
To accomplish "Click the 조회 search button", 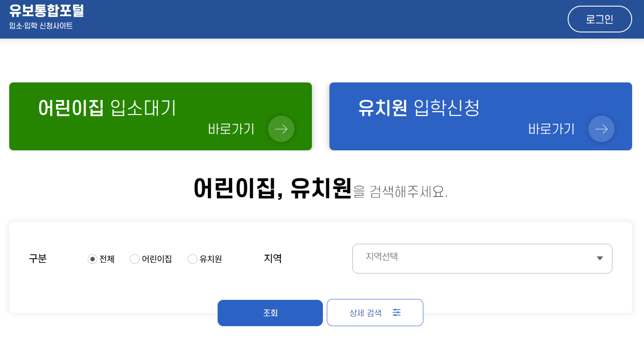I will click(x=270, y=313).
